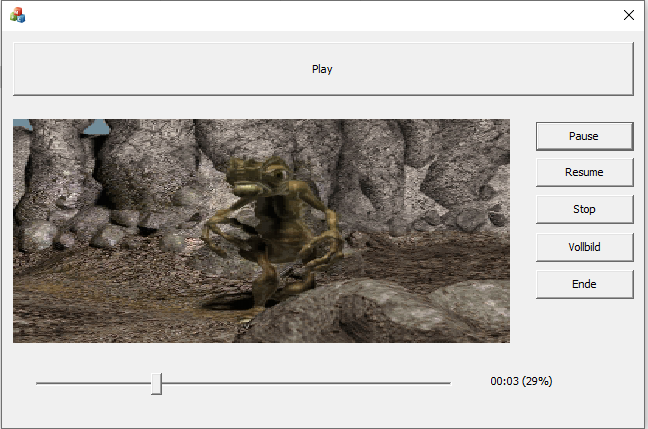Click the 00:03 (29%) time readout
648x429 pixels.
click(521, 381)
